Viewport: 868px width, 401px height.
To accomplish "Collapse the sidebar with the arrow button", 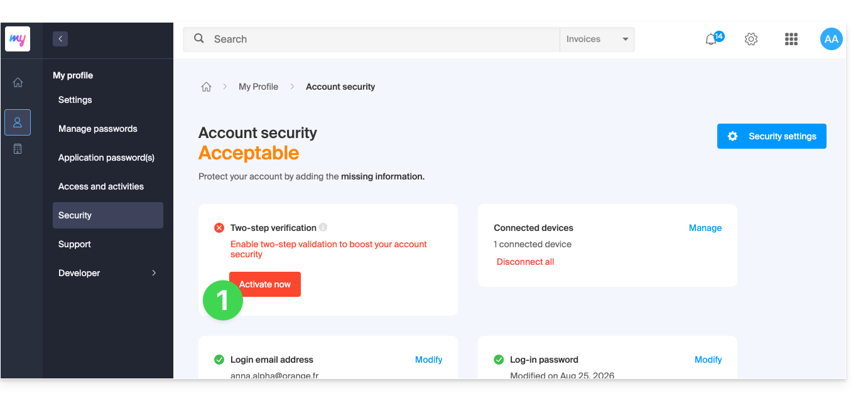I will pyautogui.click(x=60, y=39).
